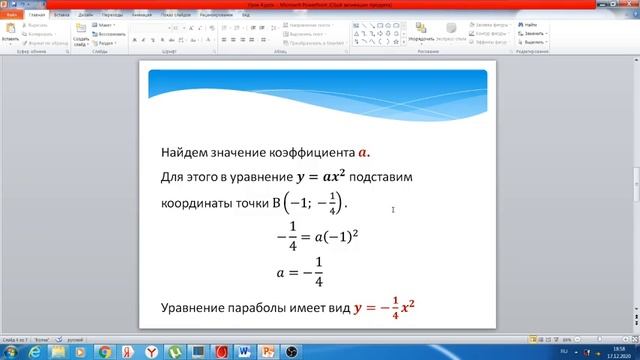The image size is (640, 360).
Task: Click the clear formatting icon
Action: pos(211,28)
